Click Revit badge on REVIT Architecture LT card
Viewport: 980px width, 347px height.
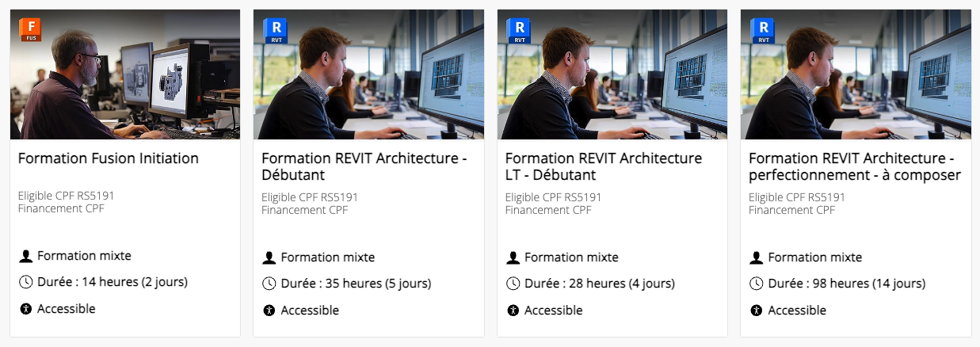pos(519,31)
